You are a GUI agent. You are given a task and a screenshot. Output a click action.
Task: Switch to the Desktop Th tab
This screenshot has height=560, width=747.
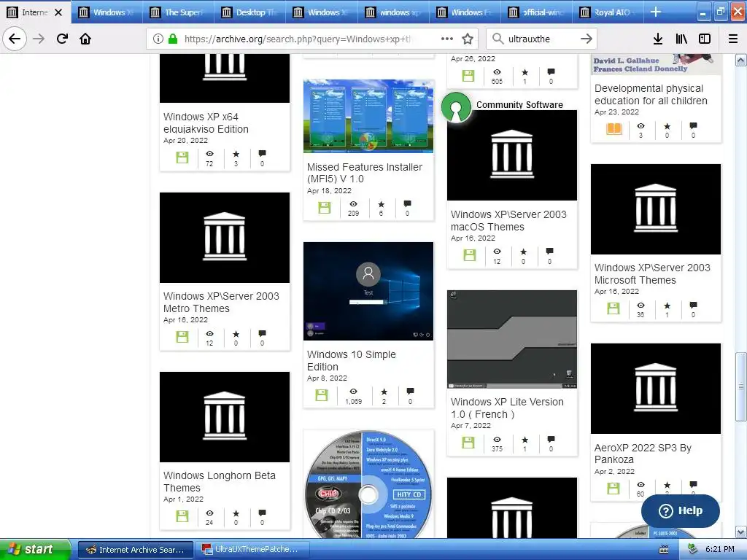point(249,12)
